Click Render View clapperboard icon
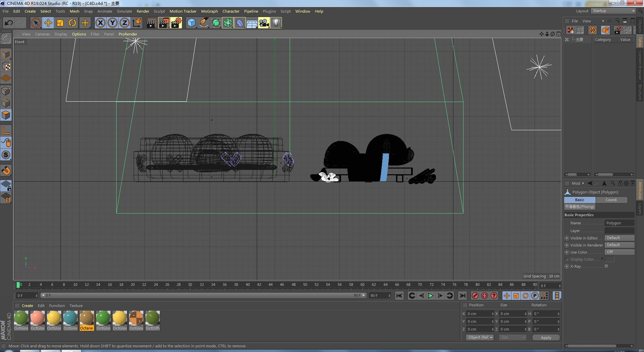 coord(151,23)
